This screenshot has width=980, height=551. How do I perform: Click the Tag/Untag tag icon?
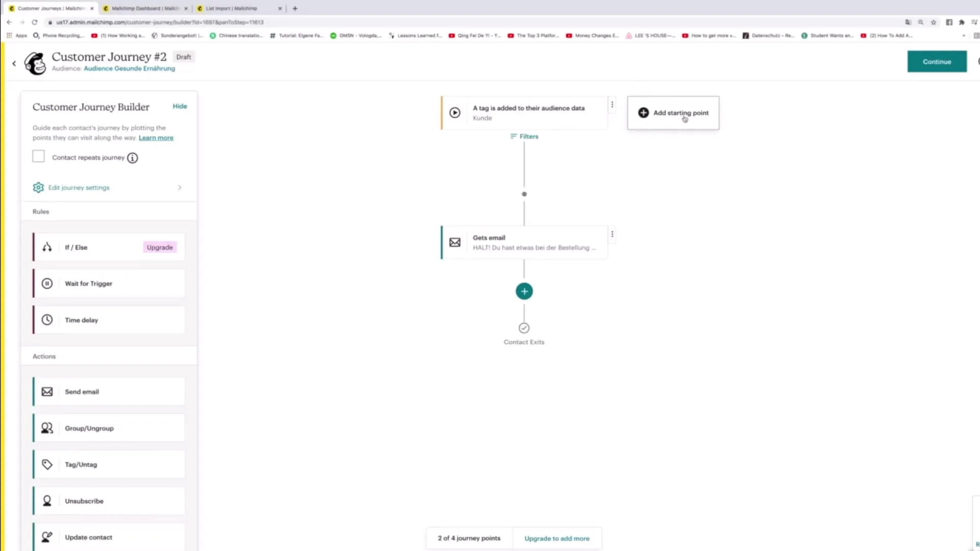[47, 465]
